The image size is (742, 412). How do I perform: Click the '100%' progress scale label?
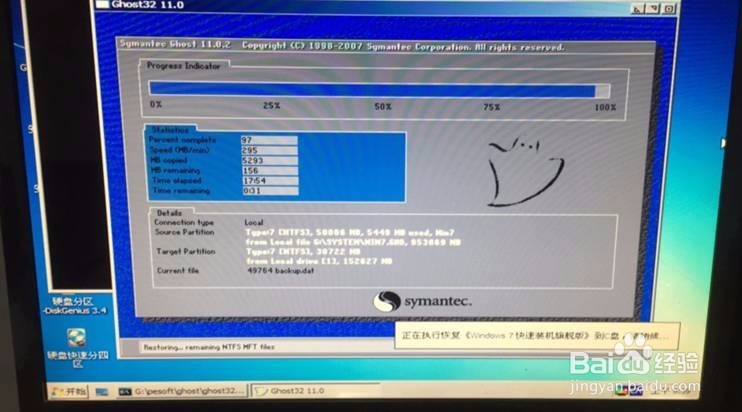point(605,107)
